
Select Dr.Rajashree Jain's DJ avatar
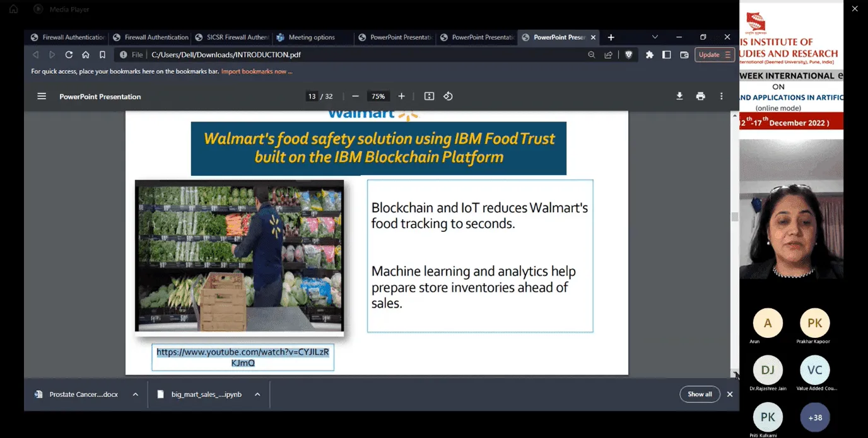point(768,371)
